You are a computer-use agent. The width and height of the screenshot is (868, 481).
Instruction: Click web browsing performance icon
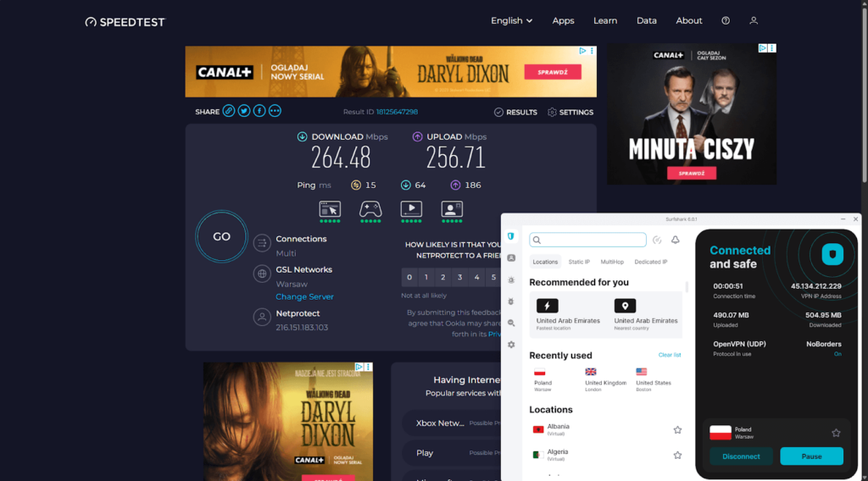(x=330, y=209)
